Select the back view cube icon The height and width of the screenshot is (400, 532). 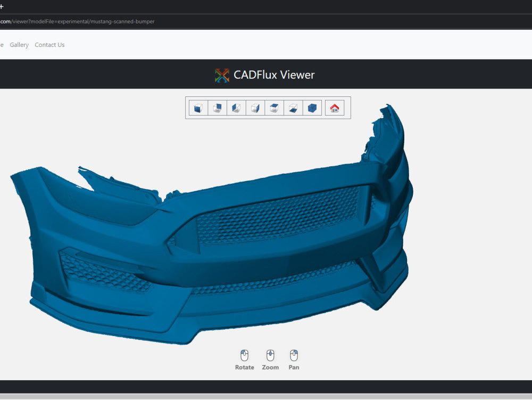point(217,108)
